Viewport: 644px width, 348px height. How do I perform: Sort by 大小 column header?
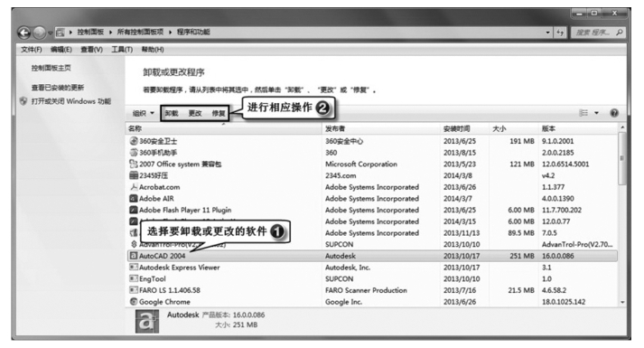click(513, 128)
